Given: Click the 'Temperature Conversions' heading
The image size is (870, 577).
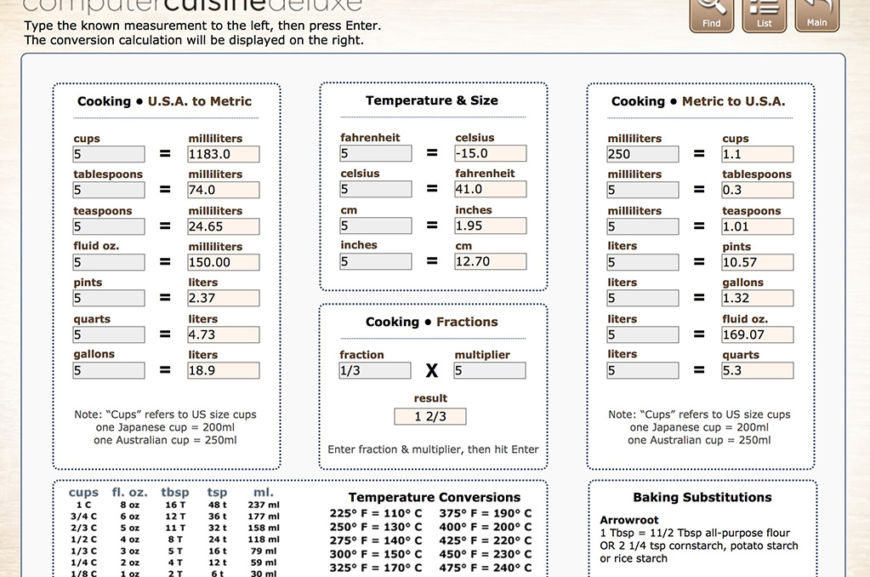Looking at the screenshot, I should point(434,497).
